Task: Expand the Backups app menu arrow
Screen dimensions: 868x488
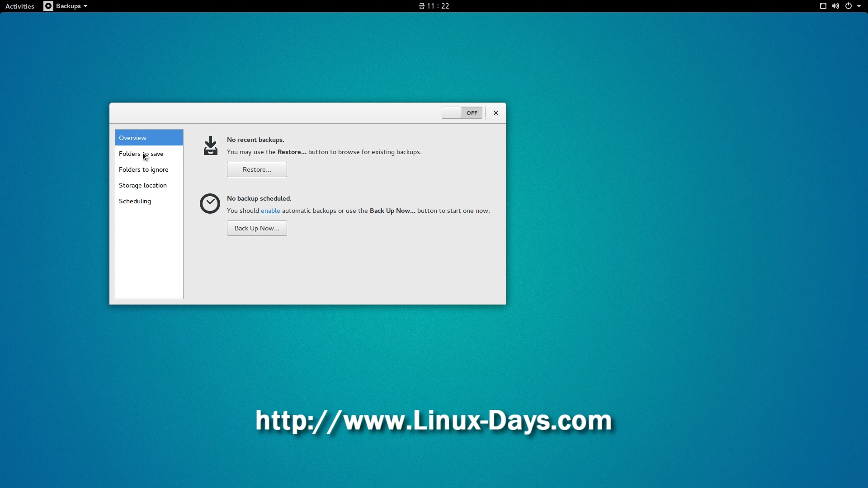Action: (x=85, y=6)
